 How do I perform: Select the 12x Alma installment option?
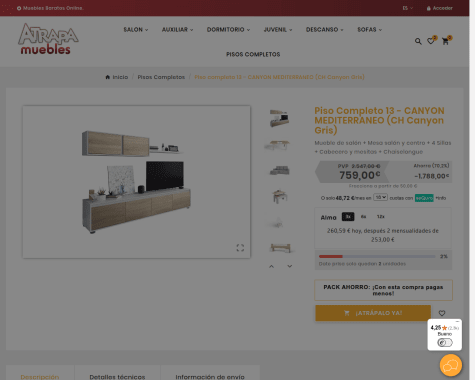[381, 217]
